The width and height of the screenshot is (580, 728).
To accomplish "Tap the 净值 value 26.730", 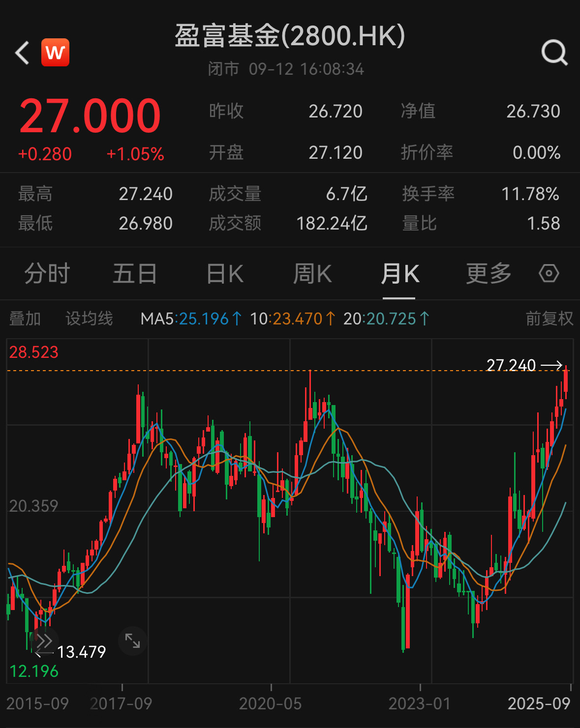I will (533, 112).
